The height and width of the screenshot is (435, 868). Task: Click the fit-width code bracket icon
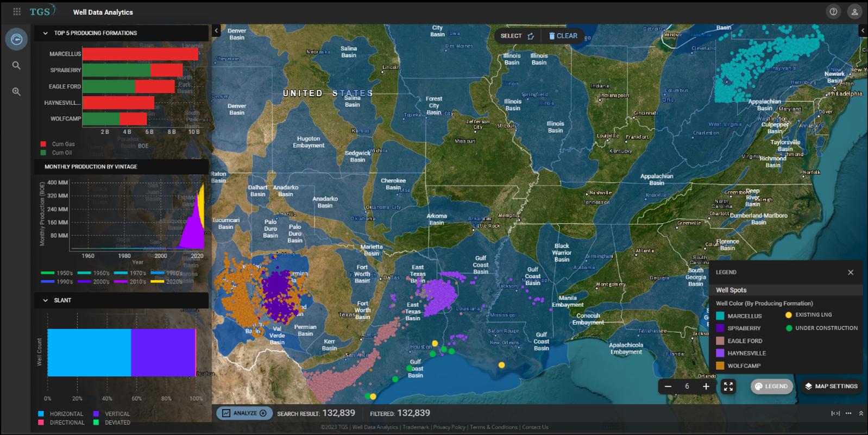[835, 413]
